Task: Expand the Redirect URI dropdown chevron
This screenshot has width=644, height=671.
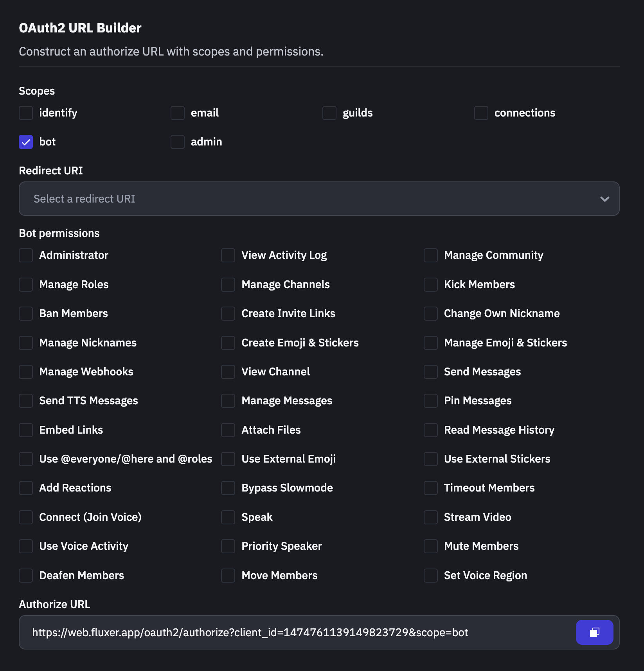Action: (604, 199)
